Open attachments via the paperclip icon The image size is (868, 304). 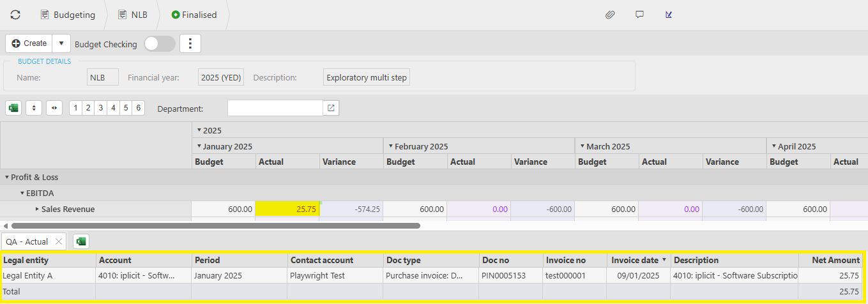tap(610, 15)
